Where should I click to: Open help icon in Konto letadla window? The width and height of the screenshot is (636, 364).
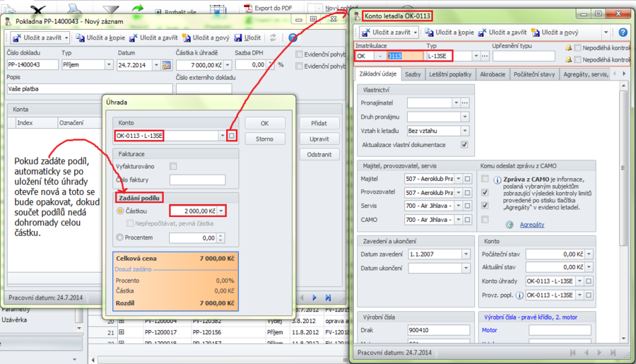(623, 33)
